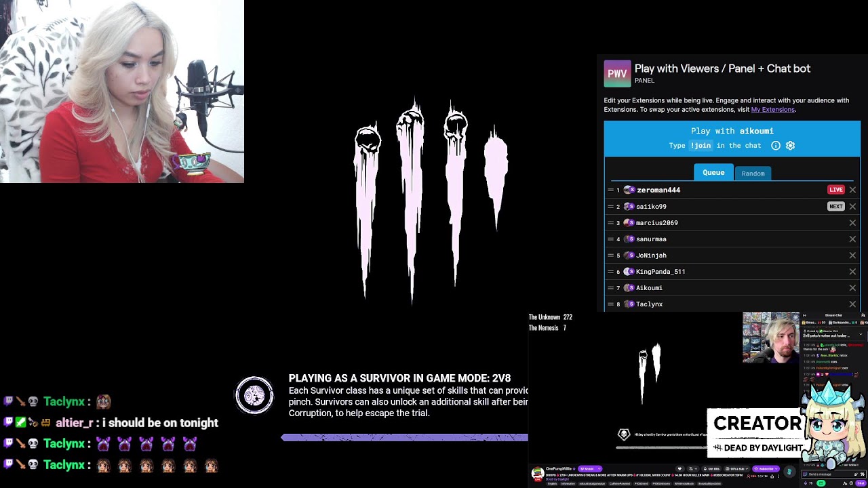Remove marcius2069 from the queue
Image resolution: width=868 pixels, height=488 pixels.
pos(852,222)
